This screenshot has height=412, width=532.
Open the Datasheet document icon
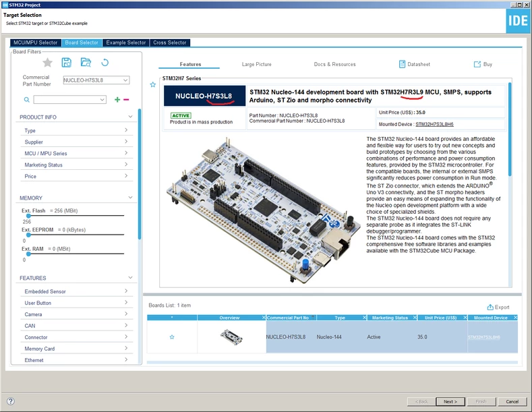[x=402, y=64]
